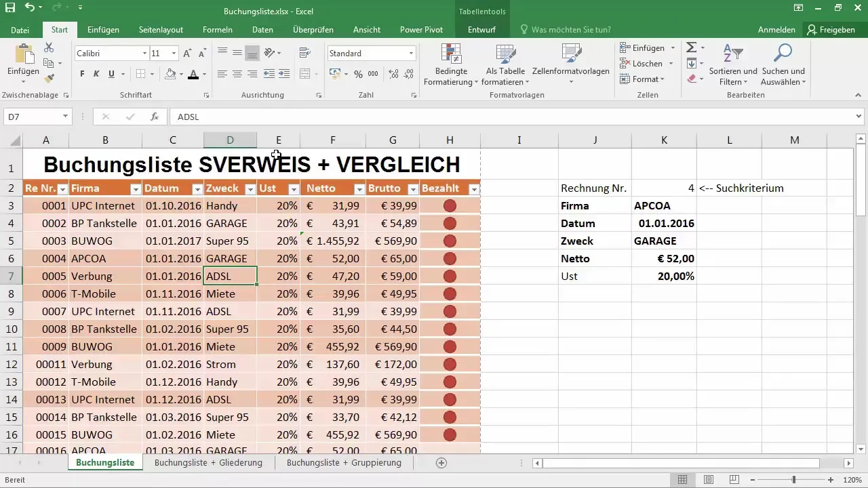Expand the formula bar

(x=859, y=117)
